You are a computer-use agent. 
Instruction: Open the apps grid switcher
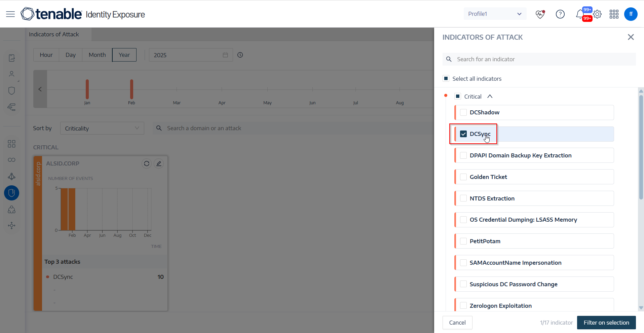tap(614, 14)
